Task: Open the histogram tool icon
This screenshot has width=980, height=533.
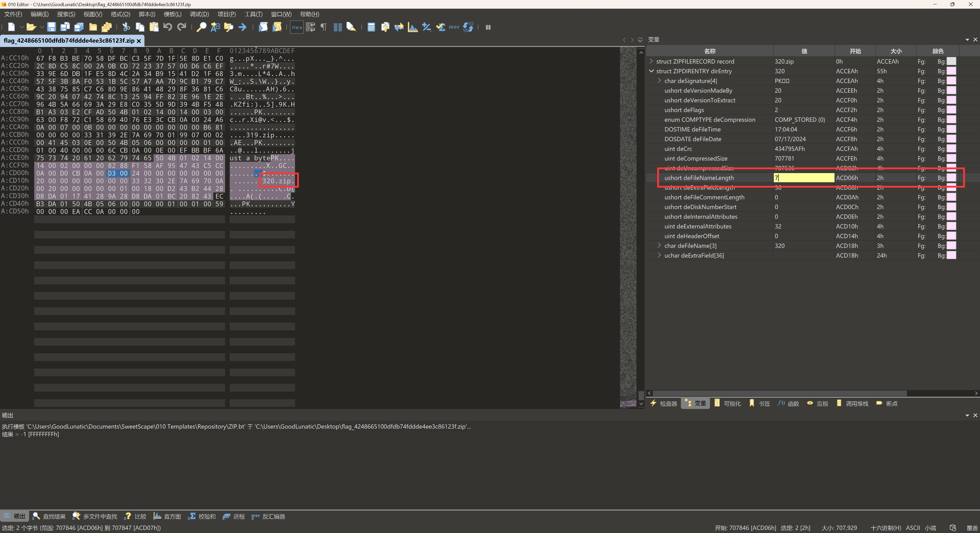Action: pyautogui.click(x=413, y=27)
